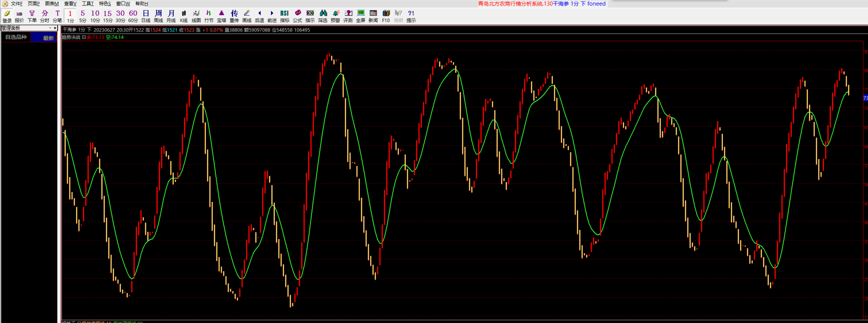Close the 管理面板 panel
Viewport: 868px width, 323px height.
(x=55, y=28)
